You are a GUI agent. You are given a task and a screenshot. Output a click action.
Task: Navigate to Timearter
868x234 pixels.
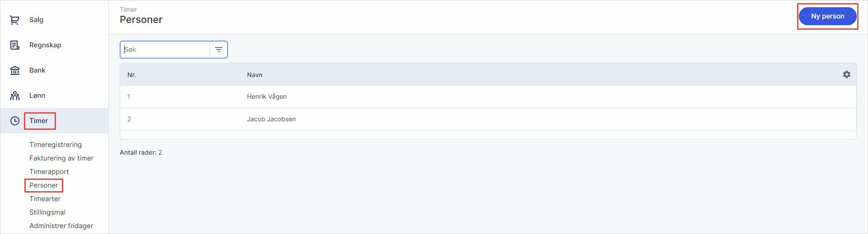coord(45,199)
